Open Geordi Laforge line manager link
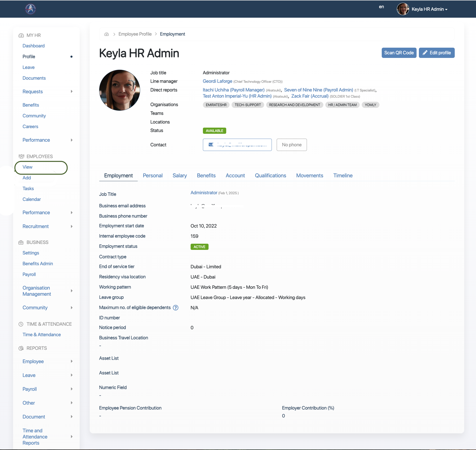476x450 pixels. 217,81
